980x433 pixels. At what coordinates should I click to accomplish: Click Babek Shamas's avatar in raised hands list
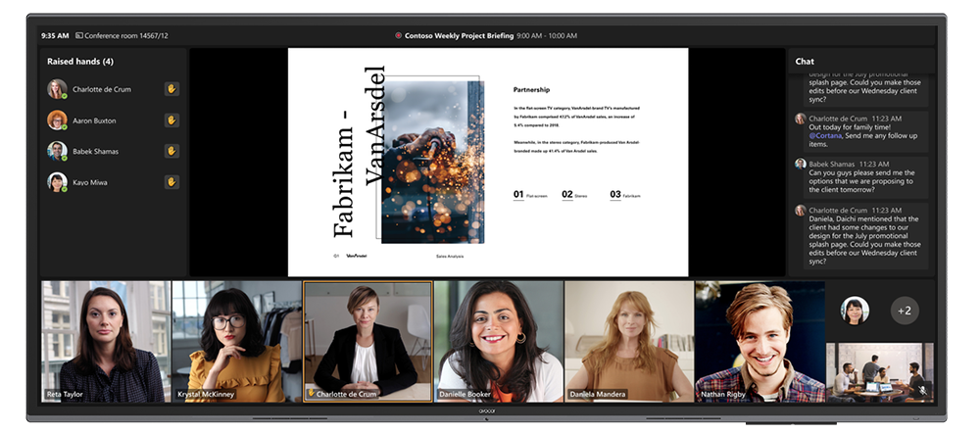(x=57, y=151)
